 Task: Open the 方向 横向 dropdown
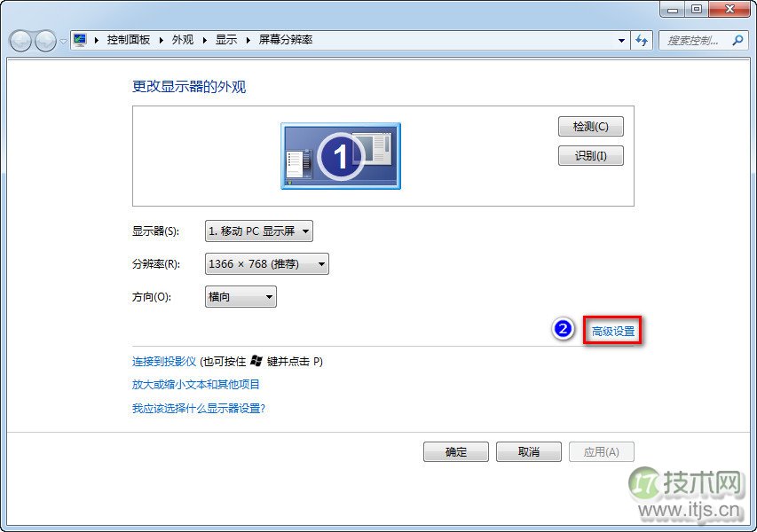click(241, 297)
